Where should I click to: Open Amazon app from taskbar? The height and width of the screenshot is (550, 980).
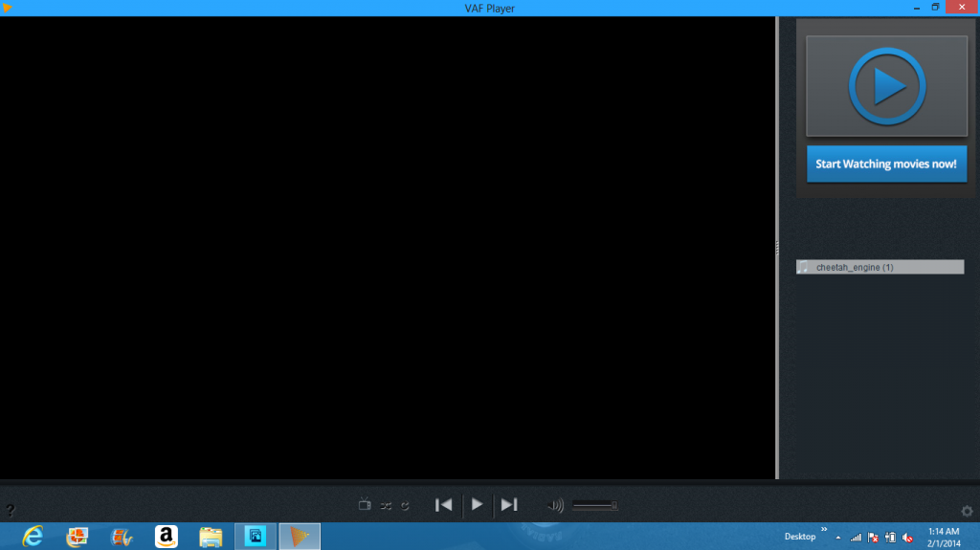point(167,537)
